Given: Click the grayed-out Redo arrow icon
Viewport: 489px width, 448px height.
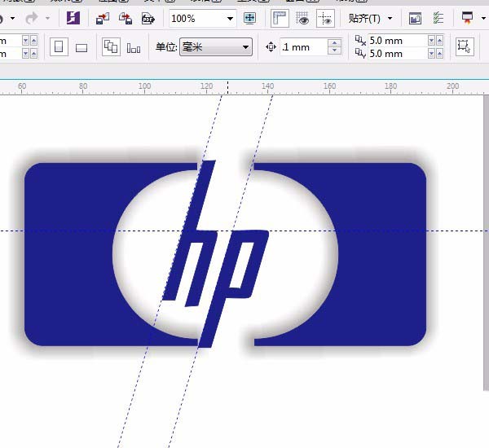Looking at the screenshot, I should point(31,18).
